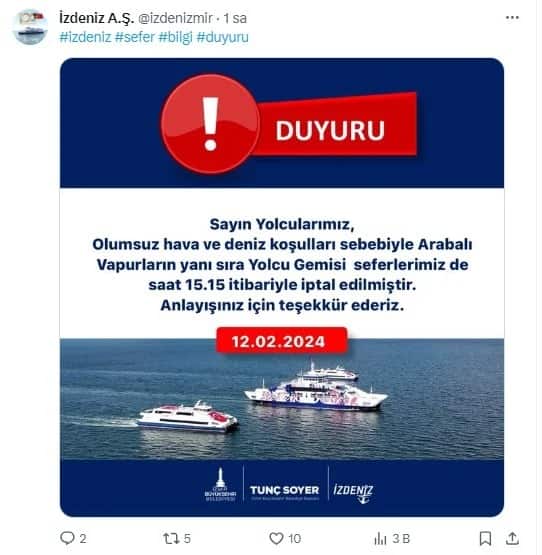542x555 pixels.
Task: View post analytics bar chart icon
Action: pos(380,539)
